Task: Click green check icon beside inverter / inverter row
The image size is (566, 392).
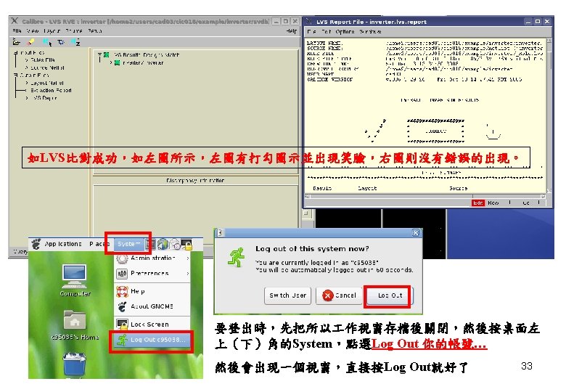Action: pos(117,63)
